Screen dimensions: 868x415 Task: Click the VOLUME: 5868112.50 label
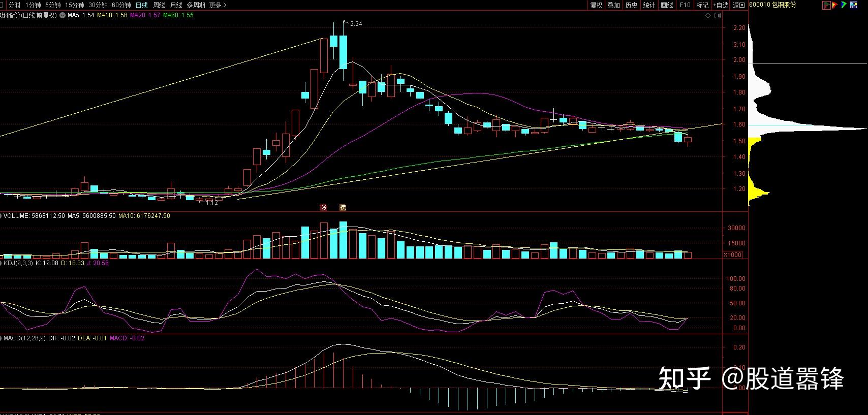pyautogui.click(x=34, y=216)
